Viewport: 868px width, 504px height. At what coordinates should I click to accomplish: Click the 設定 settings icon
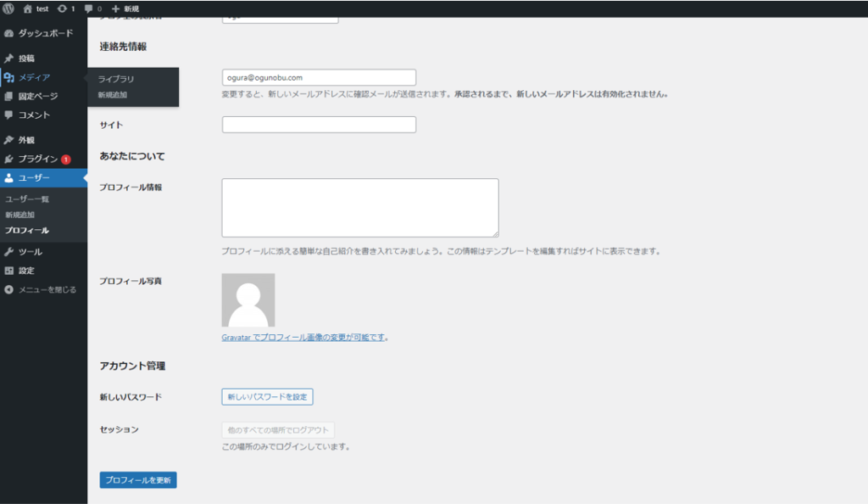click(8, 271)
